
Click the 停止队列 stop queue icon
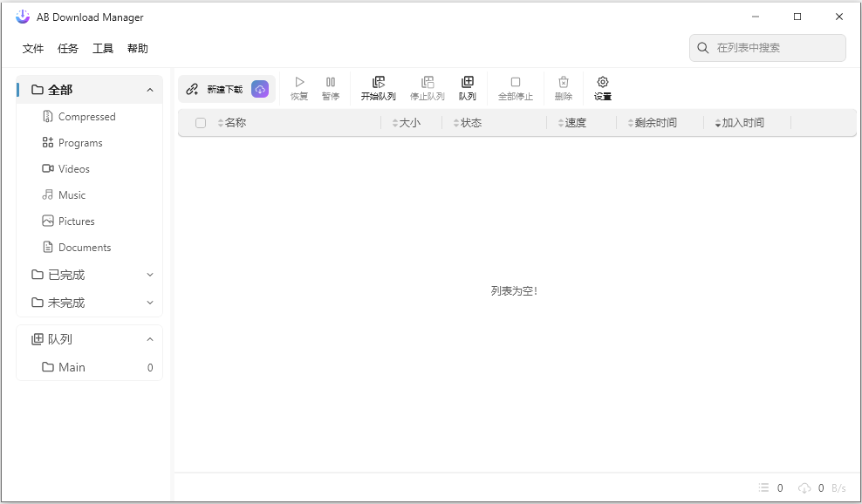click(428, 82)
